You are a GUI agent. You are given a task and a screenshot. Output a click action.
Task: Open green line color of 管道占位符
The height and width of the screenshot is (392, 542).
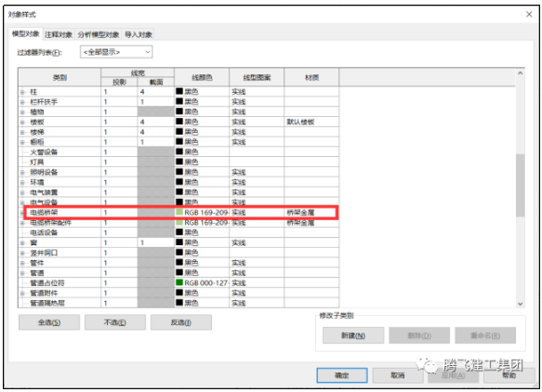pos(202,283)
